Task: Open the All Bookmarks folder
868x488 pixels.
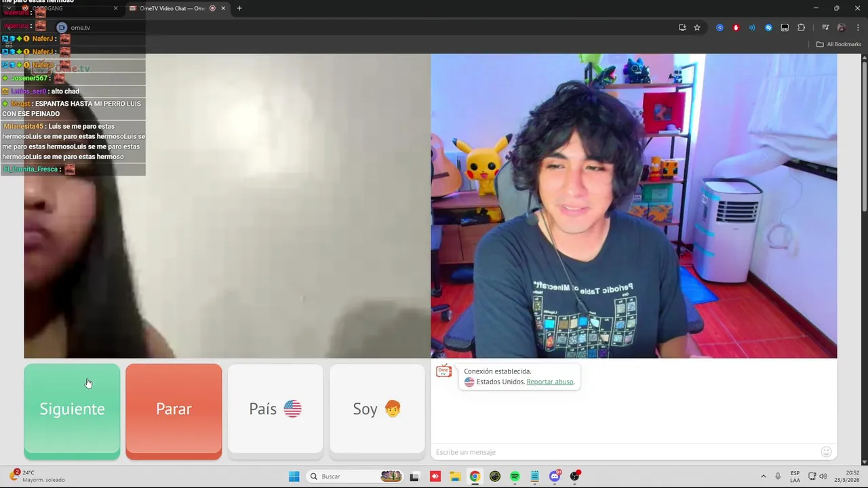Action: coord(839,44)
